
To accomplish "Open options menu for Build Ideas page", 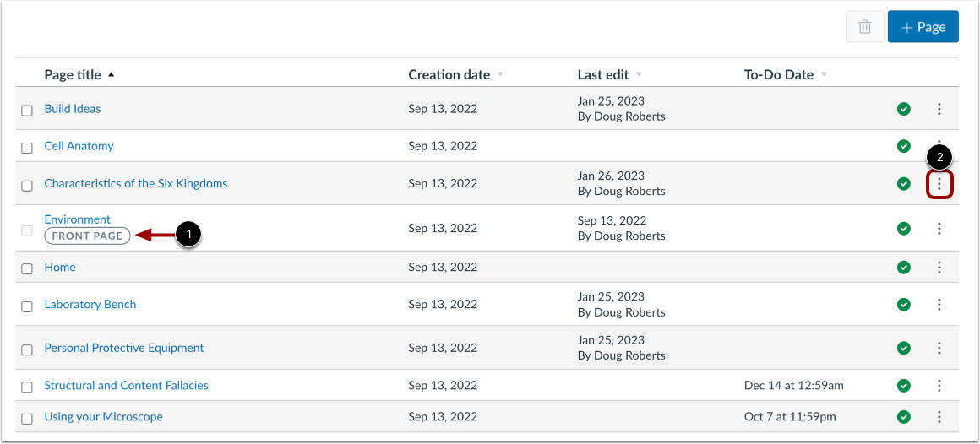I will click(x=939, y=109).
